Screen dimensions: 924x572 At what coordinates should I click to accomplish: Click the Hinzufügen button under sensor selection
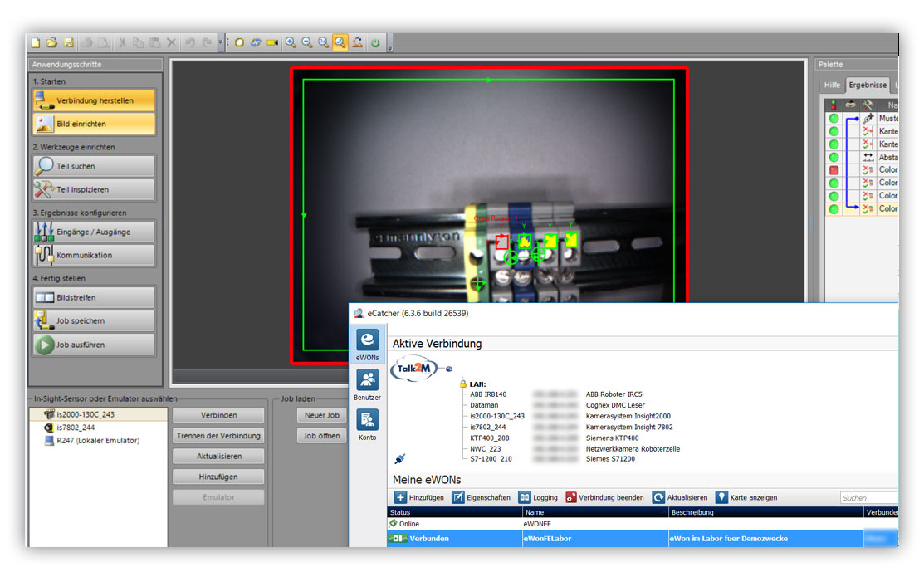[218, 477]
